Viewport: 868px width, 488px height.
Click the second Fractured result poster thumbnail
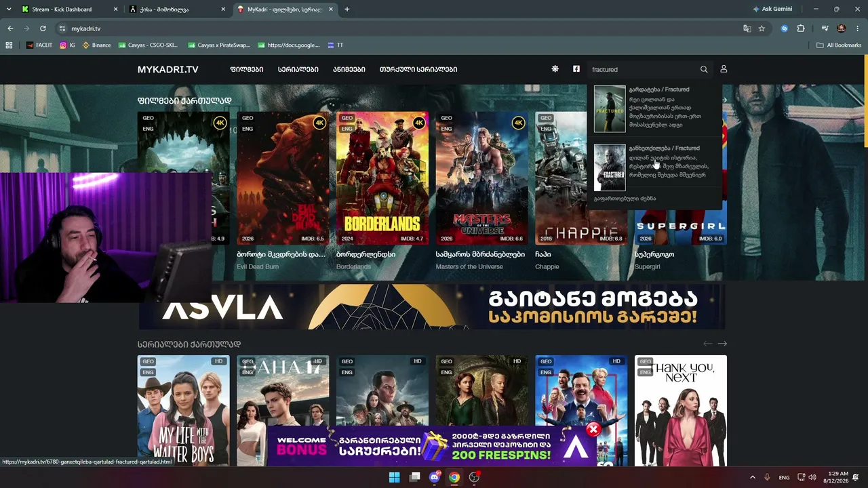(610, 167)
